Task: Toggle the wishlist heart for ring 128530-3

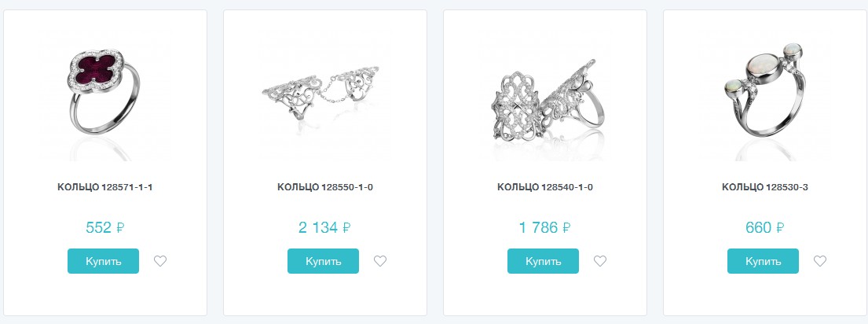Action: tap(820, 261)
